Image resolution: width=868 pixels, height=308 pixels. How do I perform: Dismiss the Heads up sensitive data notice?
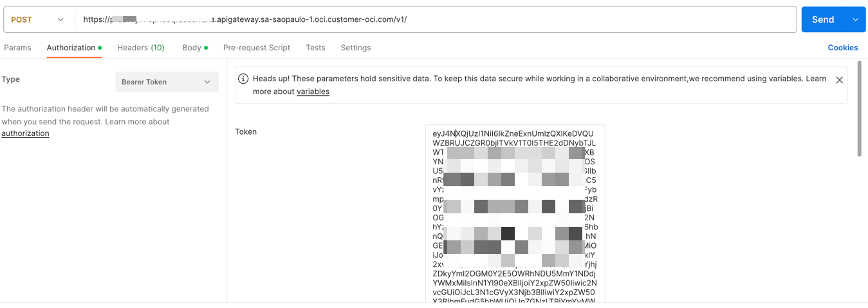coord(839,80)
